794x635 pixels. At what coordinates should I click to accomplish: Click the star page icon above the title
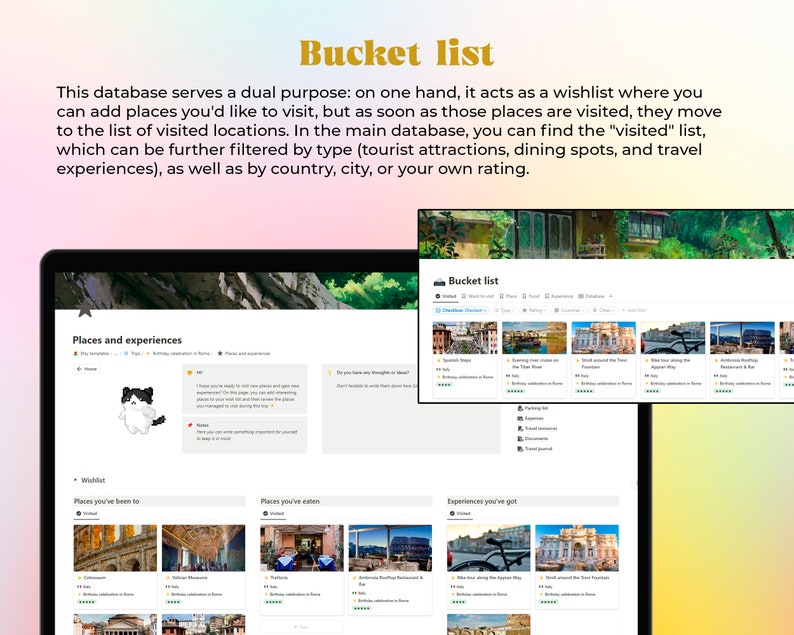(85, 310)
